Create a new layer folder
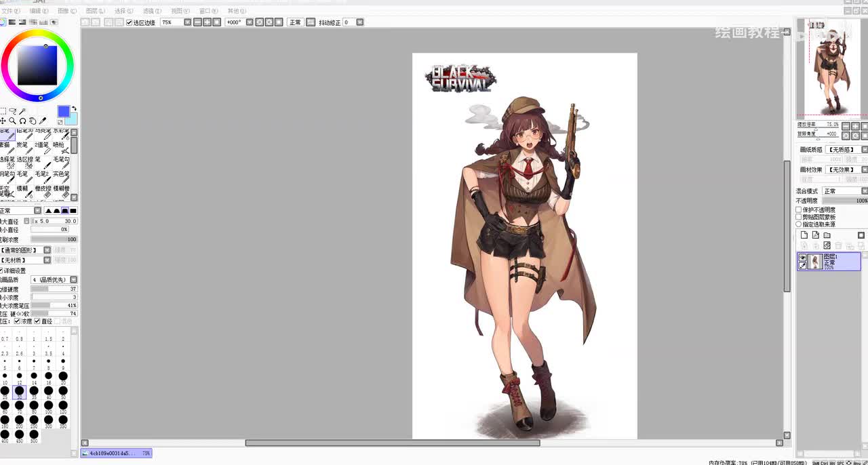Screen dimensions: 868x465 click(827, 235)
